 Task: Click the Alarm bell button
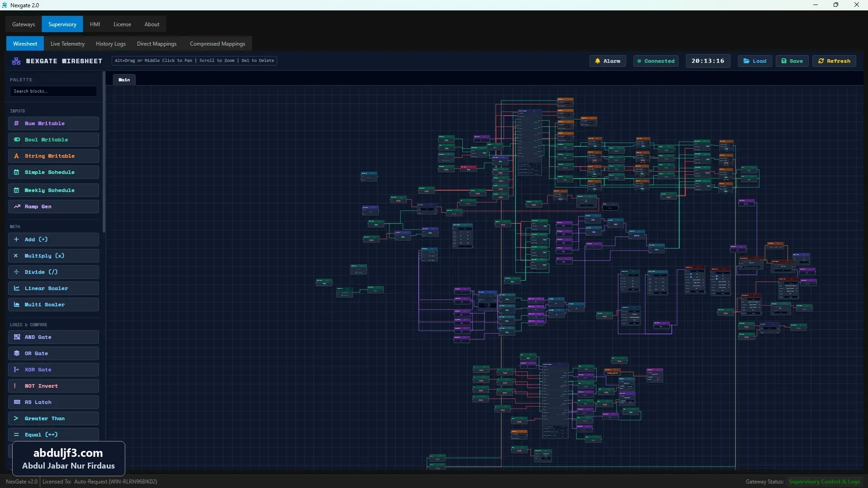[x=608, y=61]
